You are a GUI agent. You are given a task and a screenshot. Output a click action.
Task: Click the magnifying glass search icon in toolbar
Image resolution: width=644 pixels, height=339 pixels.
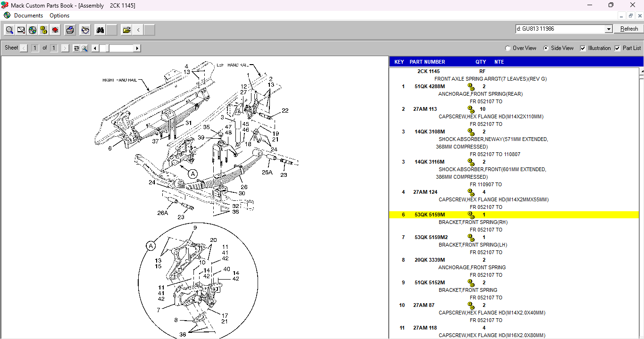(x=9, y=30)
